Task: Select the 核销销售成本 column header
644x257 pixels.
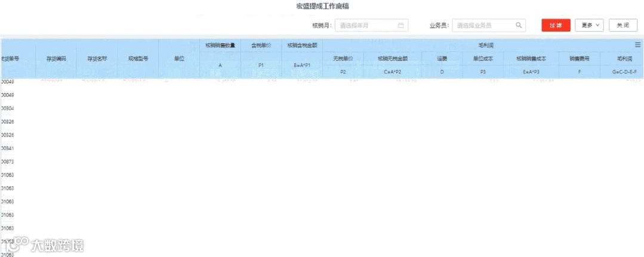Action: pyautogui.click(x=531, y=58)
